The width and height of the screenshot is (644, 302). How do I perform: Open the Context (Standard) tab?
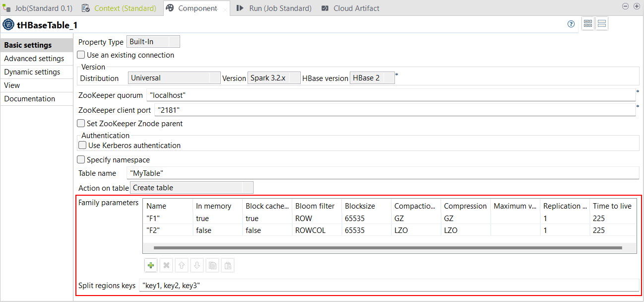click(x=119, y=8)
